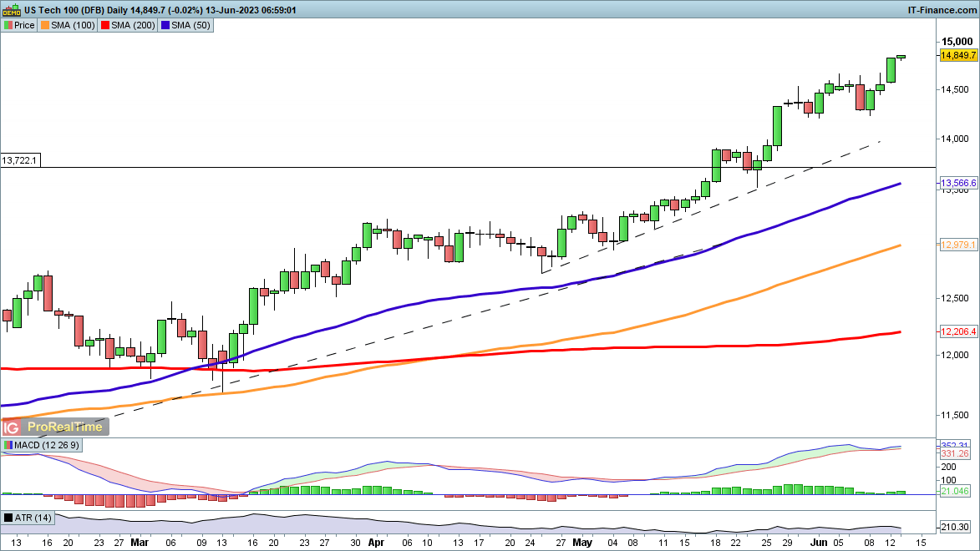Click the 15,000 price axis label
The height and width of the screenshot is (551, 980).
(x=957, y=42)
